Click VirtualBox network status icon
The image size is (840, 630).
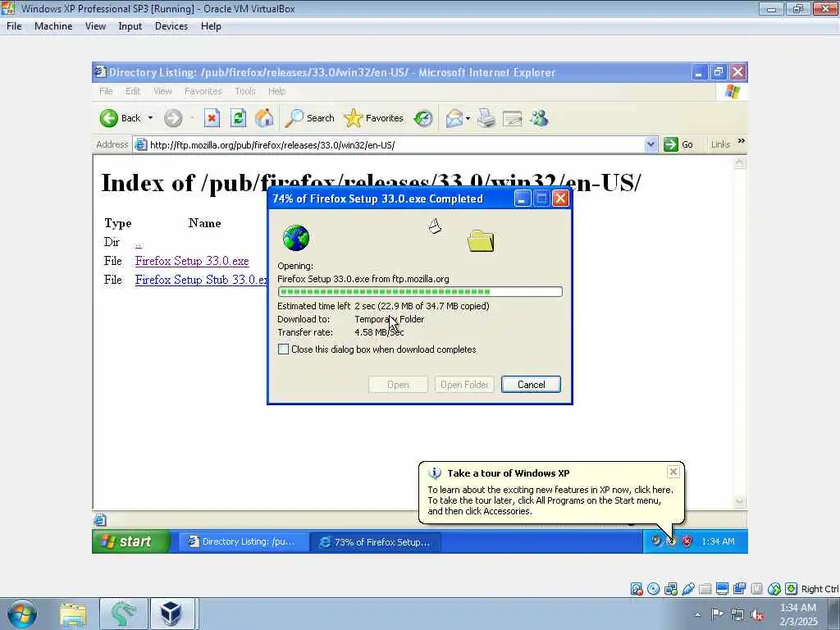[x=671, y=589]
